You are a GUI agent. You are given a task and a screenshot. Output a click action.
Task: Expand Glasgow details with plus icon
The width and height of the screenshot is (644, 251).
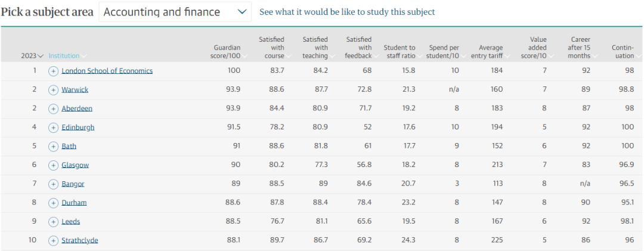pos(53,165)
